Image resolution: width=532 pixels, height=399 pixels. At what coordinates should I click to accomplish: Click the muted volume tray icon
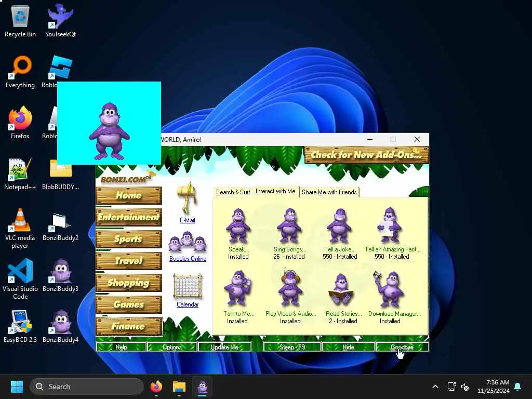pos(465,387)
